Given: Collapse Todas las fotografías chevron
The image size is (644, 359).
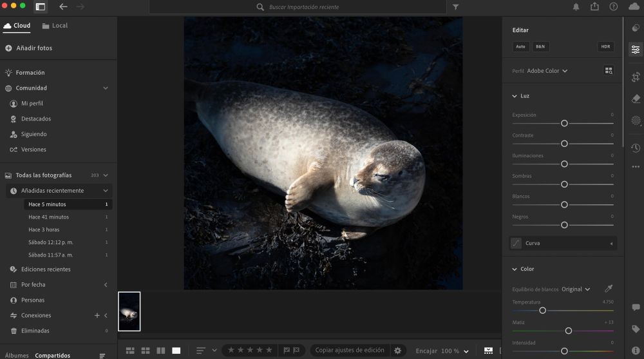Looking at the screenshot, I should 106,175.
